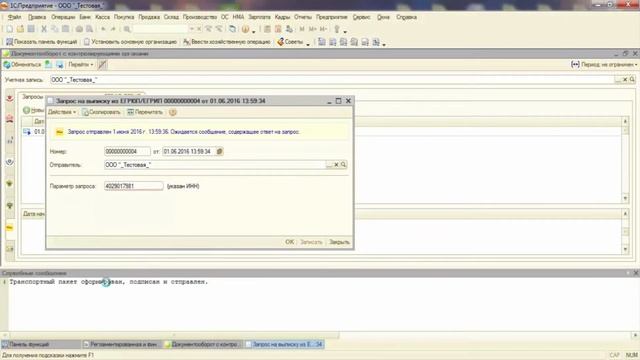The height and width of the screenshot is (360, 640).
Task: Click the Параметр запроса INN field
Action: (x=133, y=186)
